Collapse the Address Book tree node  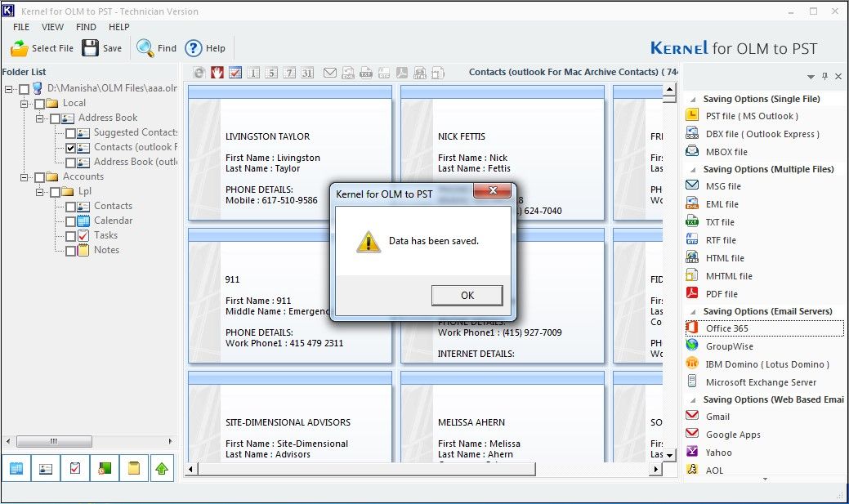tap(39, 118)
